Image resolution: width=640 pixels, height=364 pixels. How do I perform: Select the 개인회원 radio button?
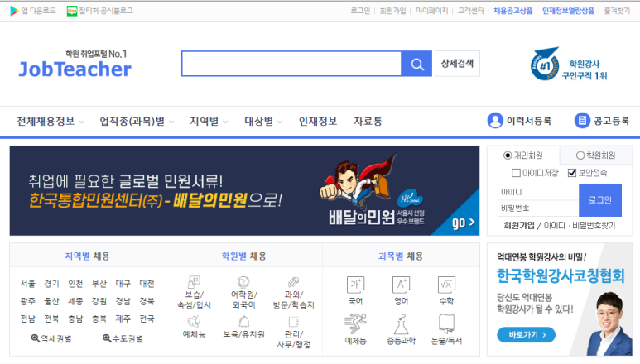click(508, 156)
